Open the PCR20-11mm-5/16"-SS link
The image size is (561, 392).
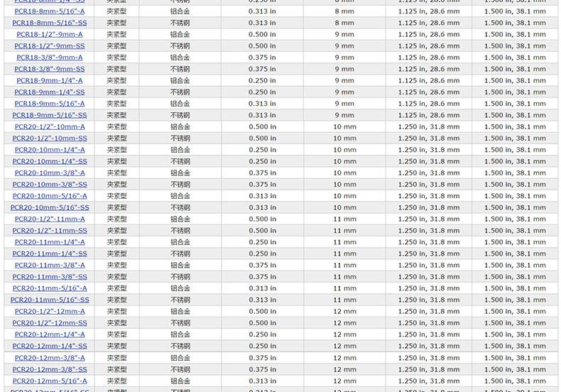pyautogui.click(x=49, y=300)
